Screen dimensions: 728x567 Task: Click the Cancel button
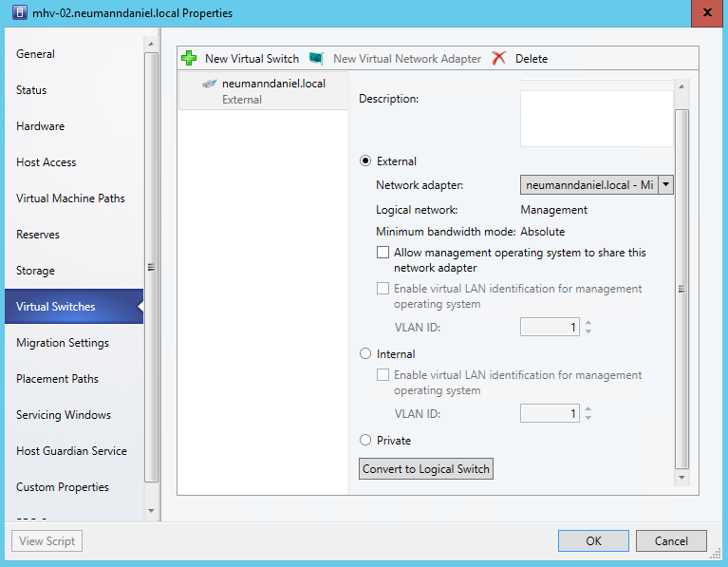click(x=671, y=541)
